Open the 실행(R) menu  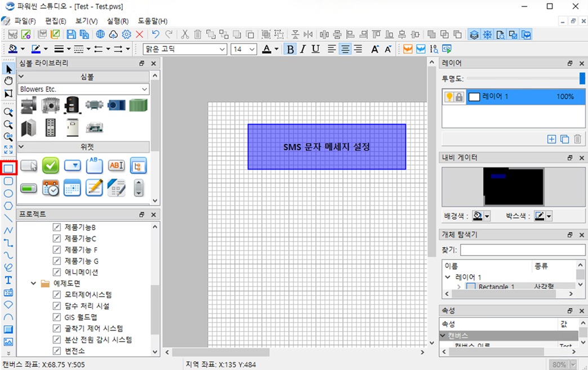click(117, 21)
